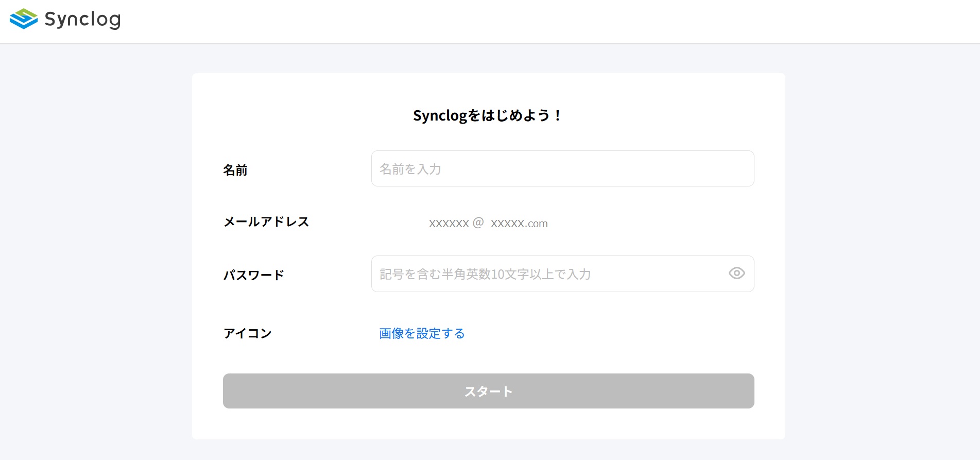980x460 pixels.
Task: Click the パスワード label
Action: [254, 275]
